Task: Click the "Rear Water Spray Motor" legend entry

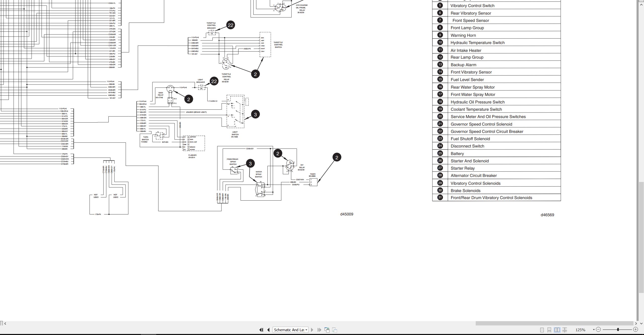Action: (472, 87)
